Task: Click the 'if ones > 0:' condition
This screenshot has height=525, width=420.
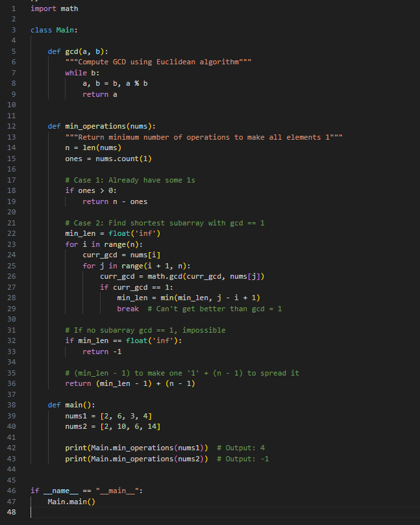Action: (x=91, y=190)
